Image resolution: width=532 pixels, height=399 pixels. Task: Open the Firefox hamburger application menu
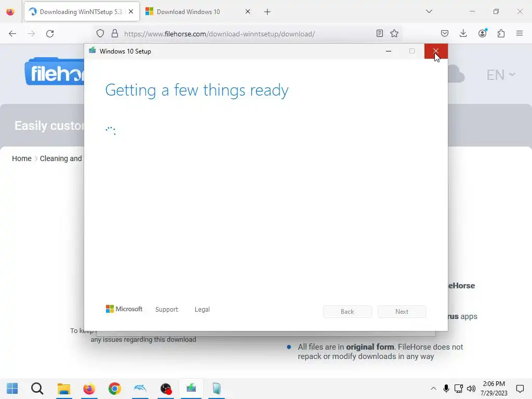[x=520, y=33]
